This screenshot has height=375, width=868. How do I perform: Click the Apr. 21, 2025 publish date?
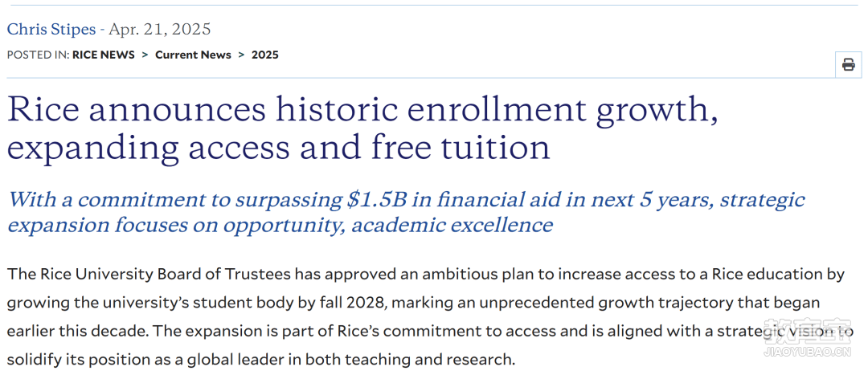click(x=160, y=30)
